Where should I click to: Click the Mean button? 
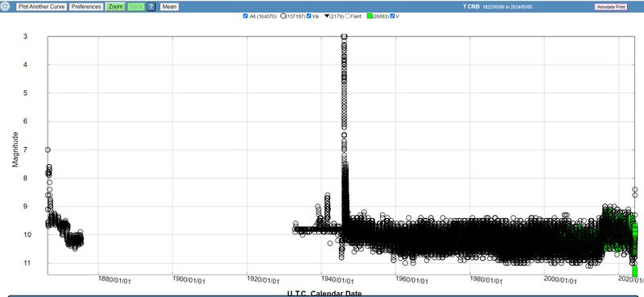point(169,7)
